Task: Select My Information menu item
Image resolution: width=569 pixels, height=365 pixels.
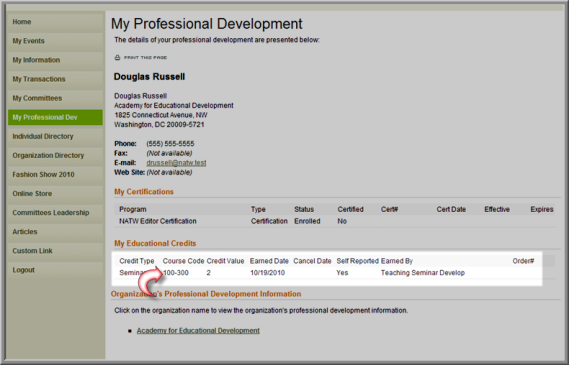Action: click(55, 60)
